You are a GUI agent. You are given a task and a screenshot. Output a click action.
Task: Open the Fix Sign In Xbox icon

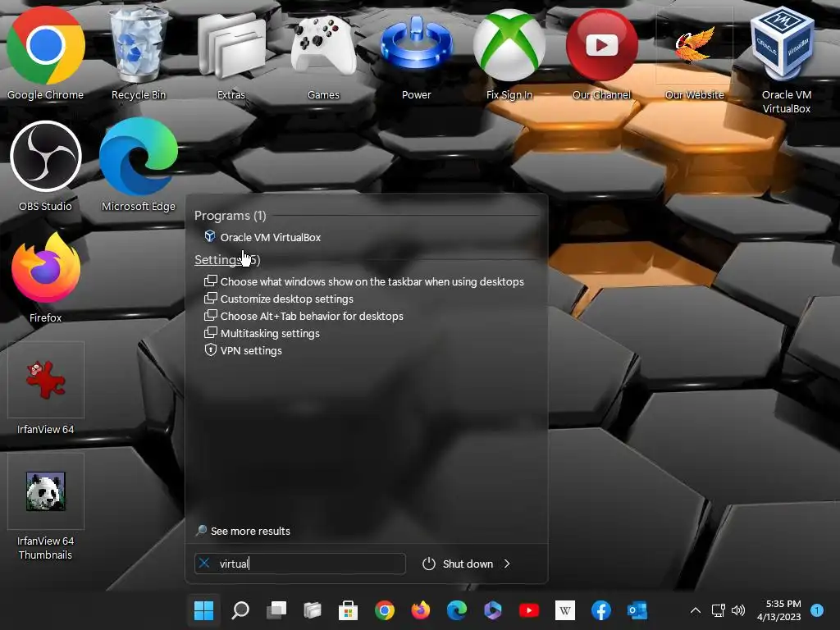pyautogui.click(x=509, y=53)
